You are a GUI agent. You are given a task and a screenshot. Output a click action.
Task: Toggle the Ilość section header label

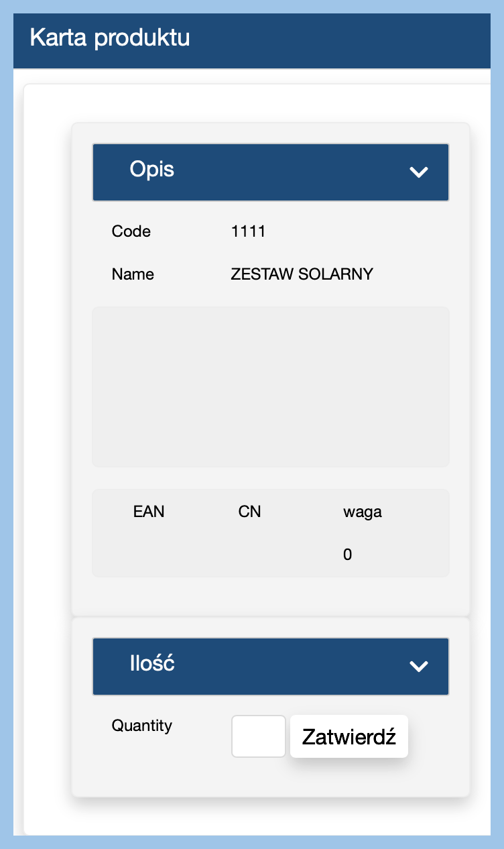[x=152, y=663]
